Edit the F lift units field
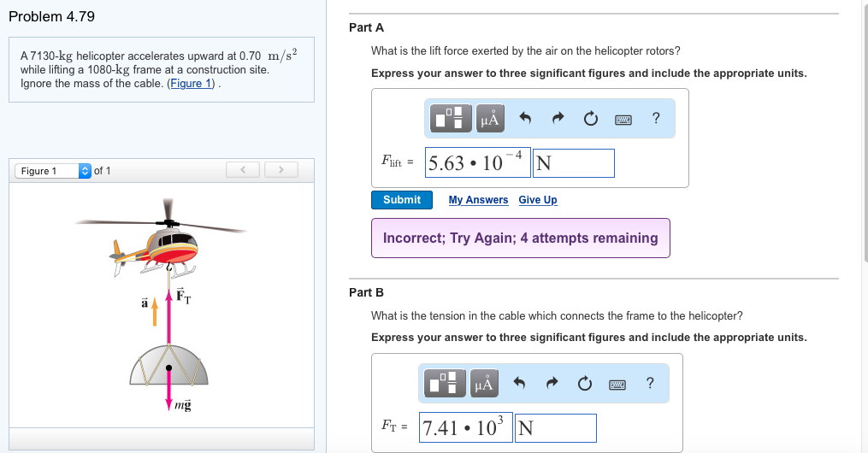Viewport: 868px width, 453px height. (x=574, y=163)
